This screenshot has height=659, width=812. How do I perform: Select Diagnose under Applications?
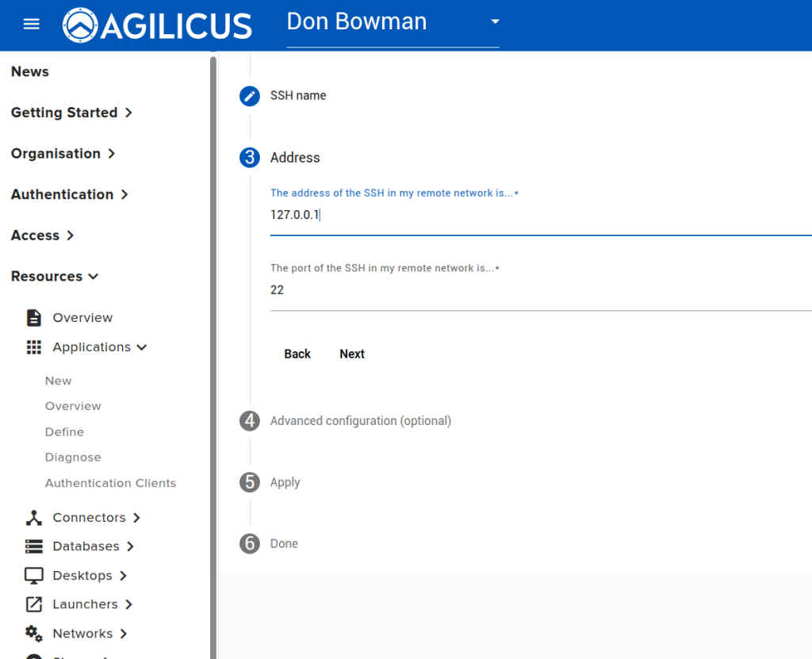(73, 458)
